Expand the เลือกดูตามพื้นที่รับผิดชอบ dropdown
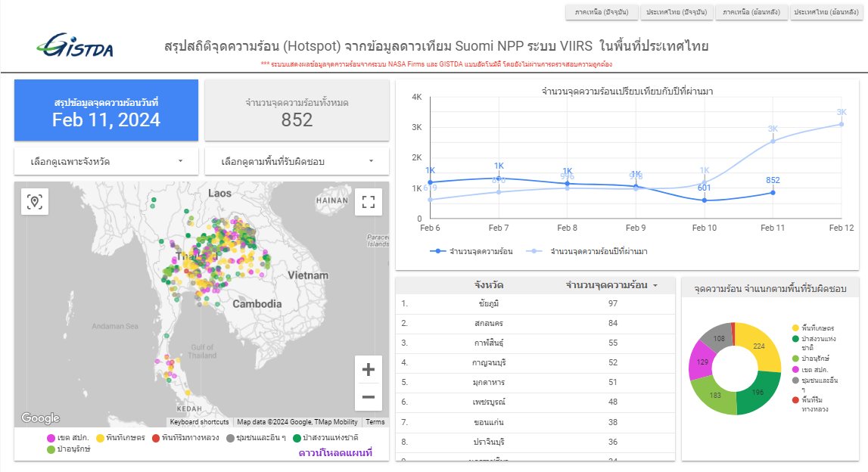 point(297,161)
